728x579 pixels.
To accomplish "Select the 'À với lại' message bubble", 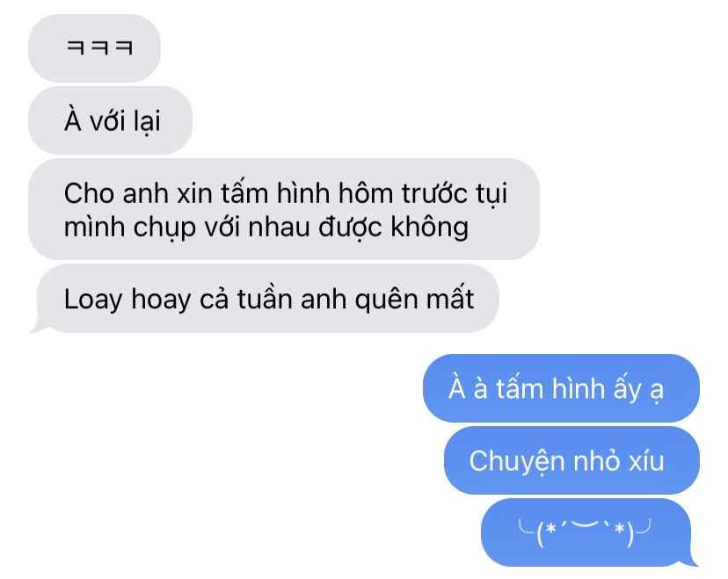I will click(110, 120).
